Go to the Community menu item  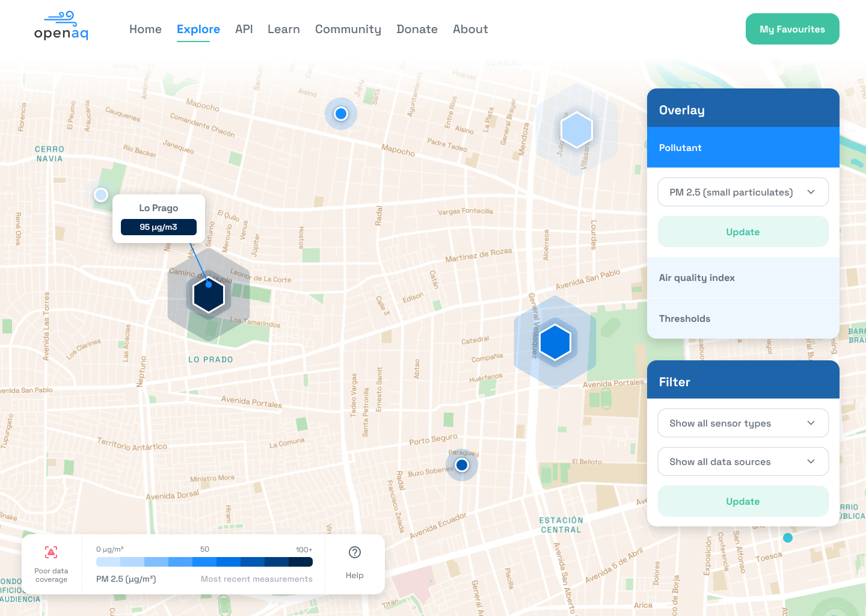coord(348,29)
